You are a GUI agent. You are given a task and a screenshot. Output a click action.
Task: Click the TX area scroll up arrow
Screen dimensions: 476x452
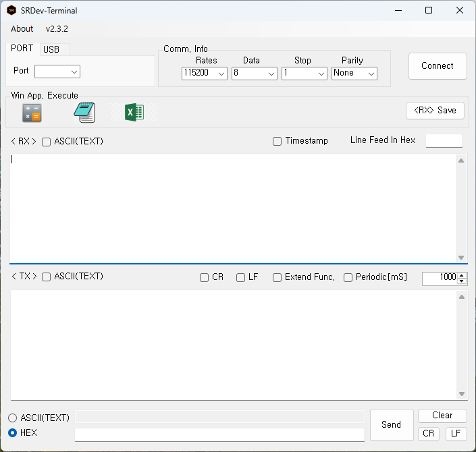click(462, 297)
